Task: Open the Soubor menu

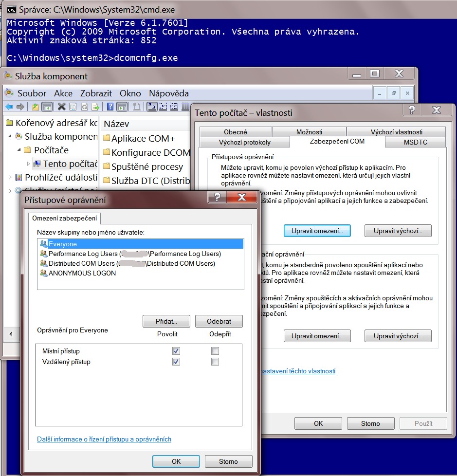Action: [x=32, y=93]
